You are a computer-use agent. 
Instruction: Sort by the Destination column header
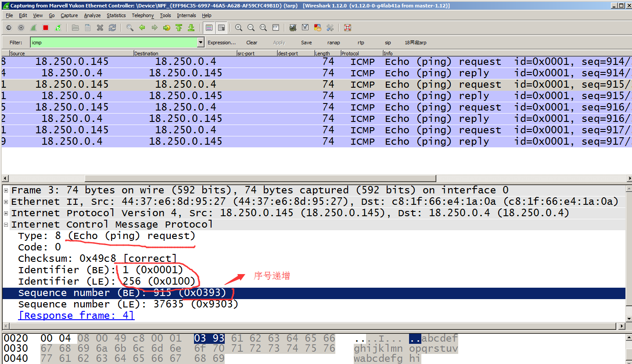[185, 54]
